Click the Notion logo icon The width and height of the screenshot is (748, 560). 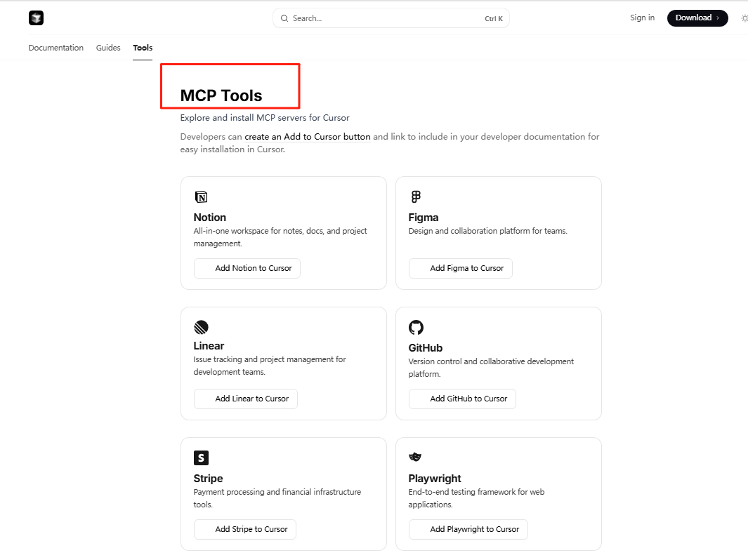[x=202, y=196]
